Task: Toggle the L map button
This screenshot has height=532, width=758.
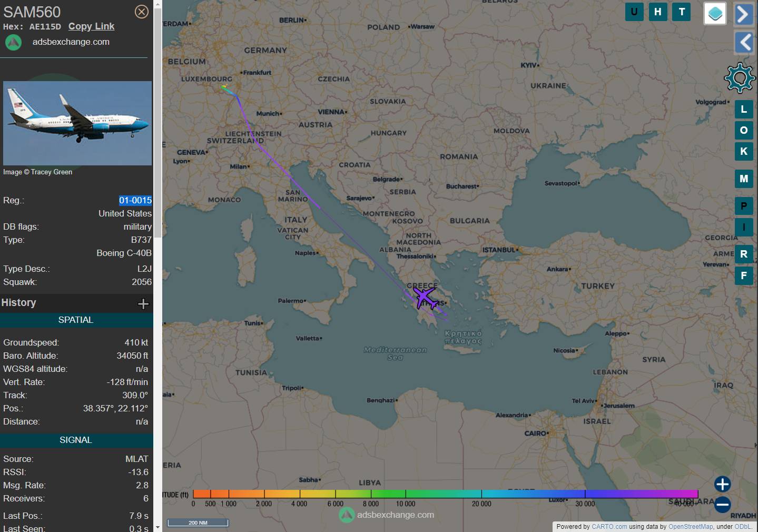Action: (744, 109)
